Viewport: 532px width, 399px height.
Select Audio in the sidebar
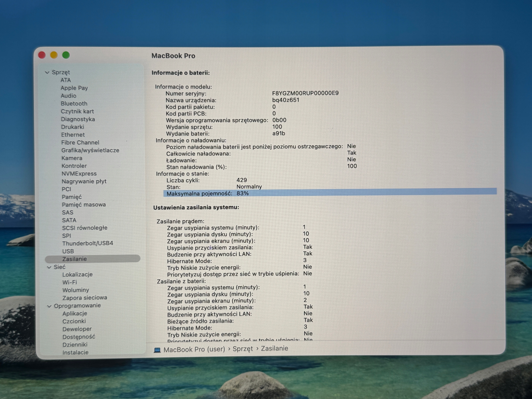coord(69,96)
